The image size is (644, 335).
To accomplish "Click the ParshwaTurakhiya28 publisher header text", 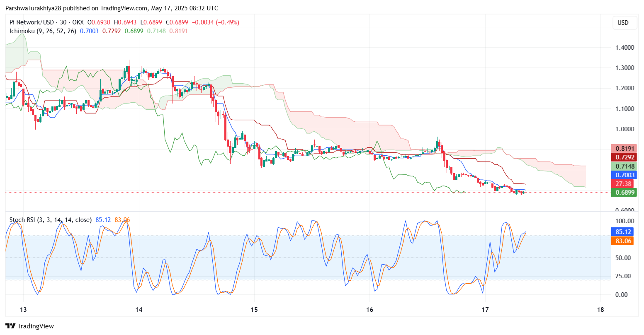I will pos(33,8).
